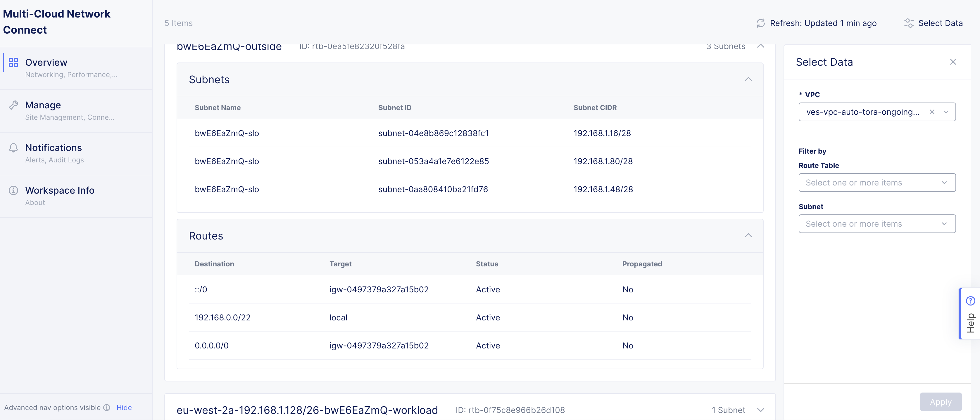The image size is (980, 420).
Task: Open Select Data using its filter icon
Action: 909,23
